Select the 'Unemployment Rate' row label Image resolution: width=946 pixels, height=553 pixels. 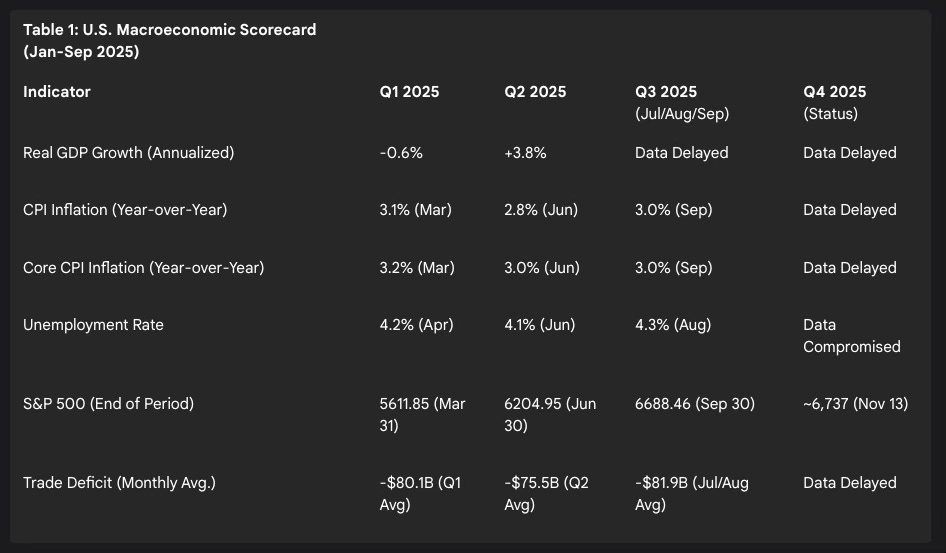tap(93, 325)
